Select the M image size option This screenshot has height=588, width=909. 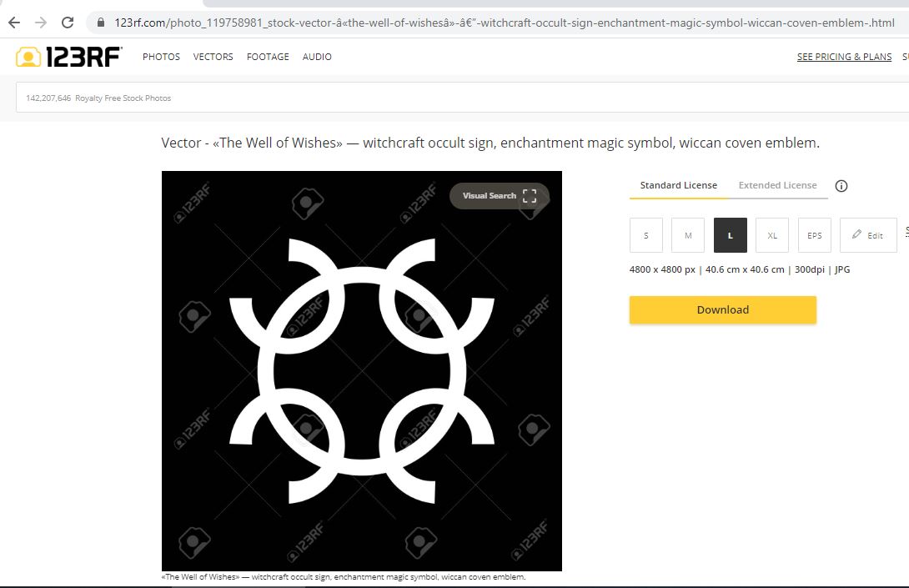click(688, 235)
